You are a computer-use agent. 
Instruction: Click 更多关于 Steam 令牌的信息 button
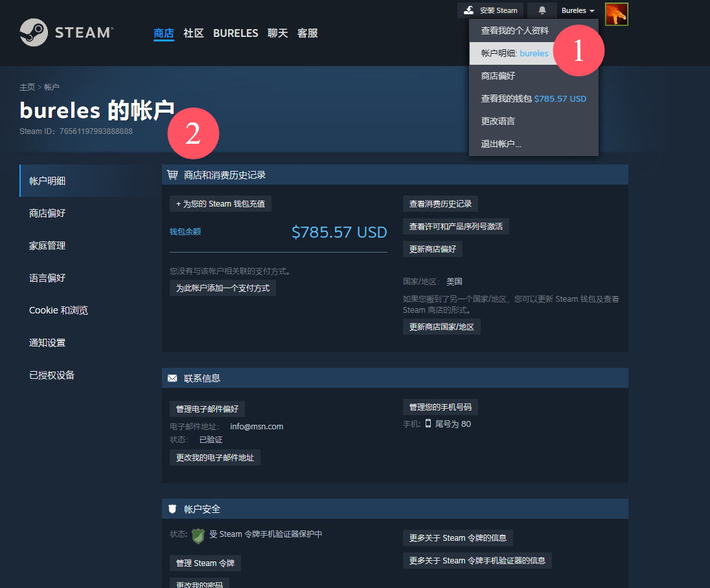(458, 537)
